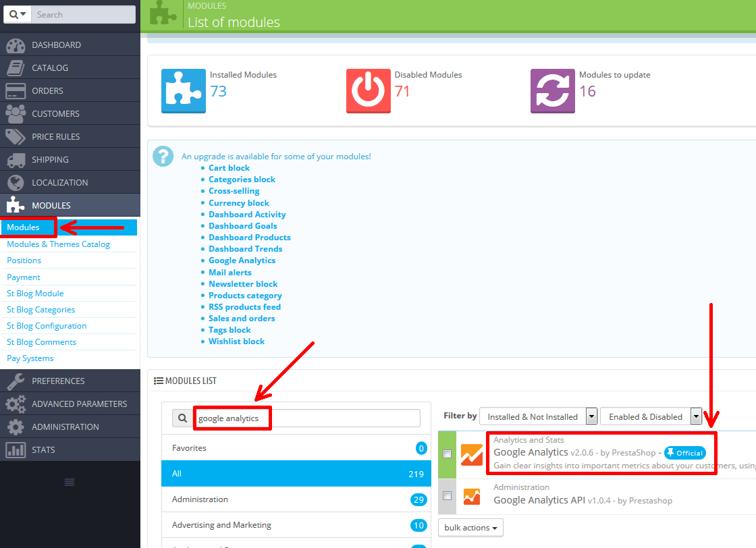Open the Catalog menu

(x=70, y=68)
